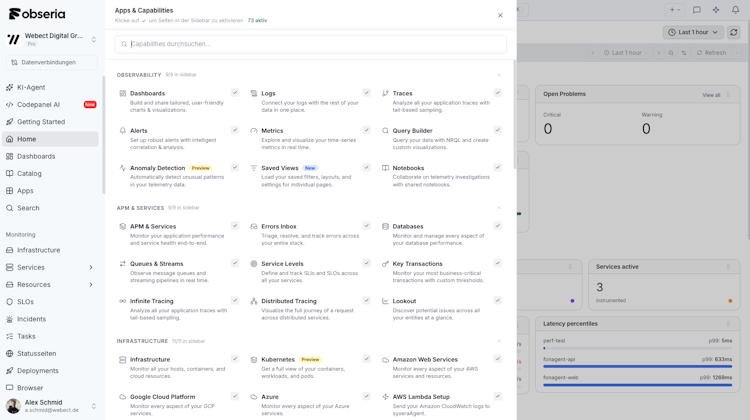Screen dimensions: 750x420
Task: Uncheck Alerts in the sidebar
Action: [235, 130]
